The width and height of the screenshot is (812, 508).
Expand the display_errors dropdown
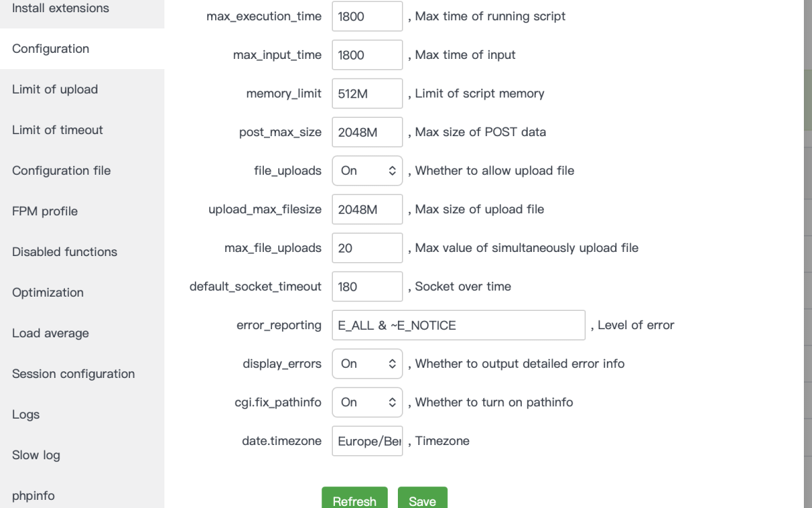point(367,364)
